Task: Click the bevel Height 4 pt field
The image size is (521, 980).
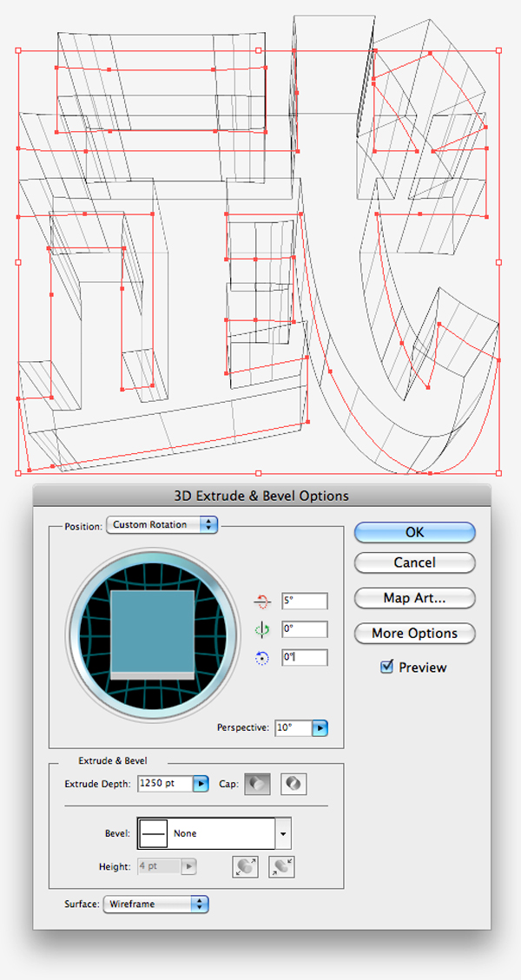Action: coord(159,867)
